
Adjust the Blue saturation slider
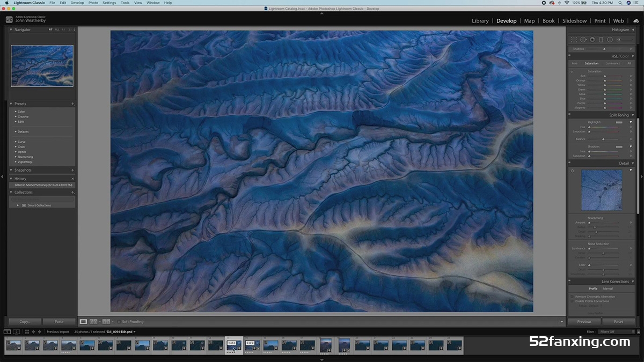point(605,99)
